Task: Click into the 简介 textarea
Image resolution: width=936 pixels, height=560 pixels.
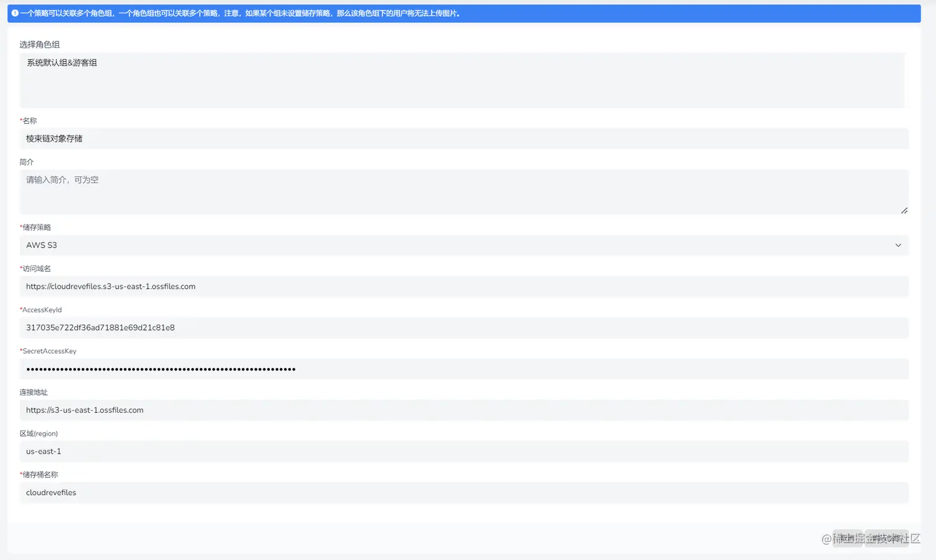Action: coord(464,192)
